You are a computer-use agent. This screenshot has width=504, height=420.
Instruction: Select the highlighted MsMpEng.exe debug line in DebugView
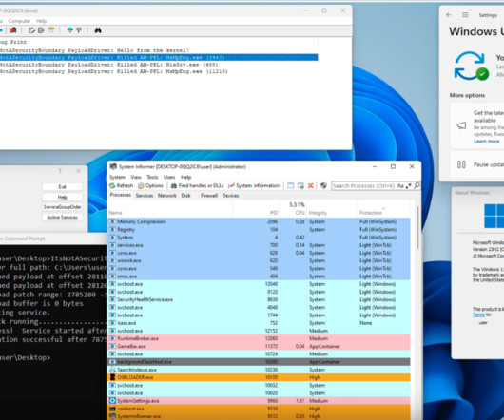pos(159,57)
